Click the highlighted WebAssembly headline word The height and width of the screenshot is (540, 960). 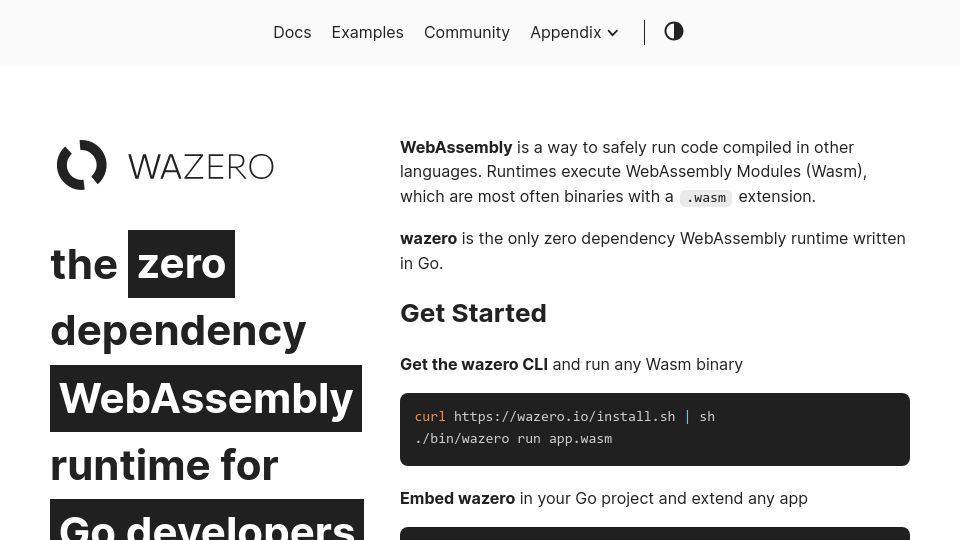tap(206, 399)
